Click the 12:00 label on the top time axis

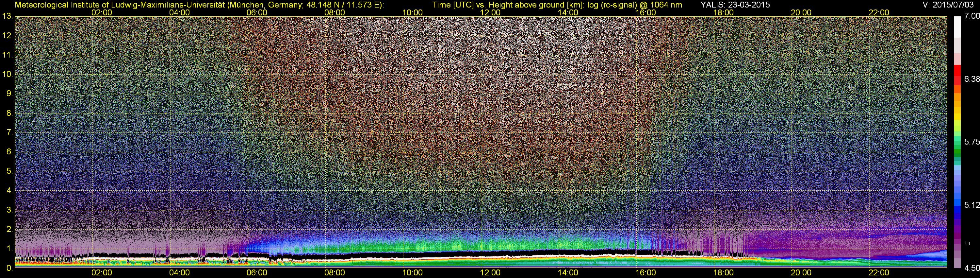pyautogui.click(x=490, y=12)
